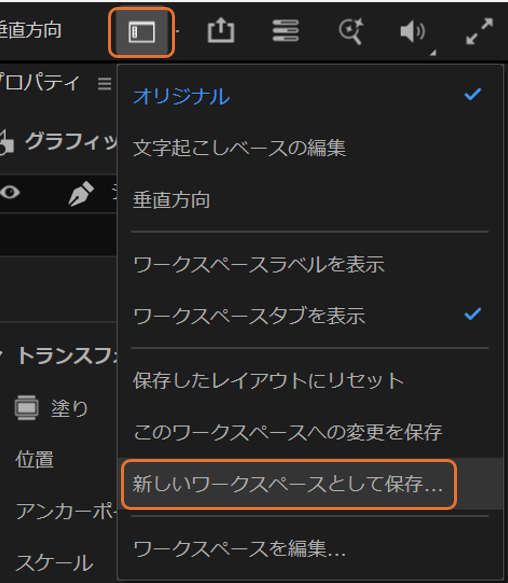Click ワークスペースを編集... entry
Image resolution: width=508 pixels, height=583 pixels.
coord(310,548)
